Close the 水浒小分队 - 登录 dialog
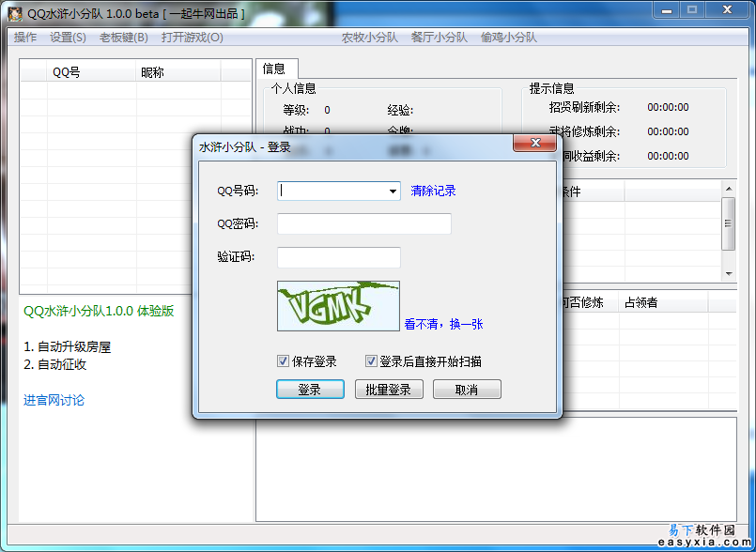This screenshot has height=552, width=756. (x=534, y=144)
